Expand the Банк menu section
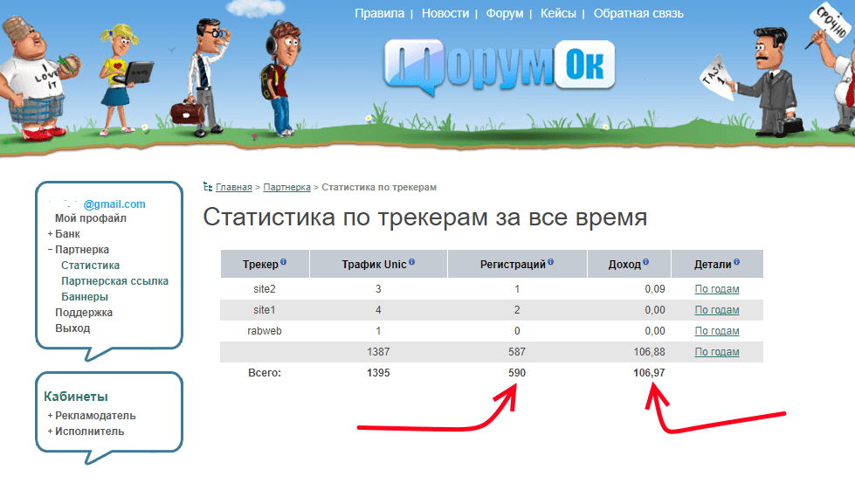Image resolution: width=855 pixels, height=504 pixels. coord(50,234)
